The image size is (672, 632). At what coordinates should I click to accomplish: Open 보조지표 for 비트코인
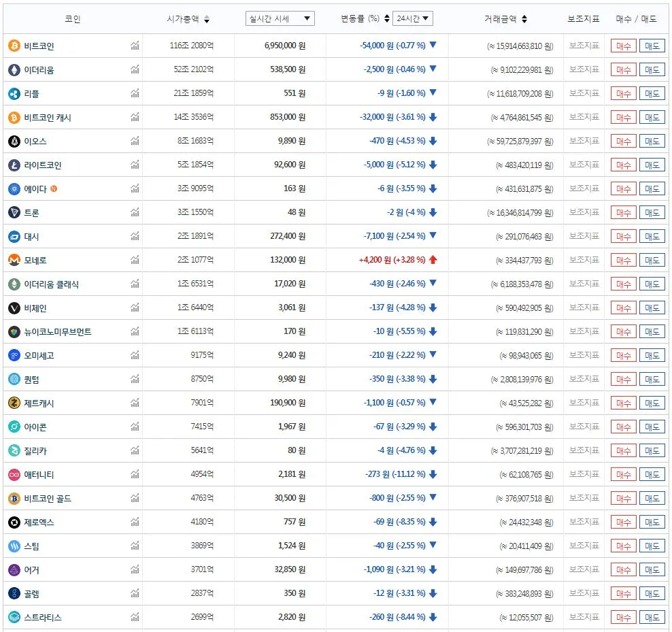tap(584, 46)
